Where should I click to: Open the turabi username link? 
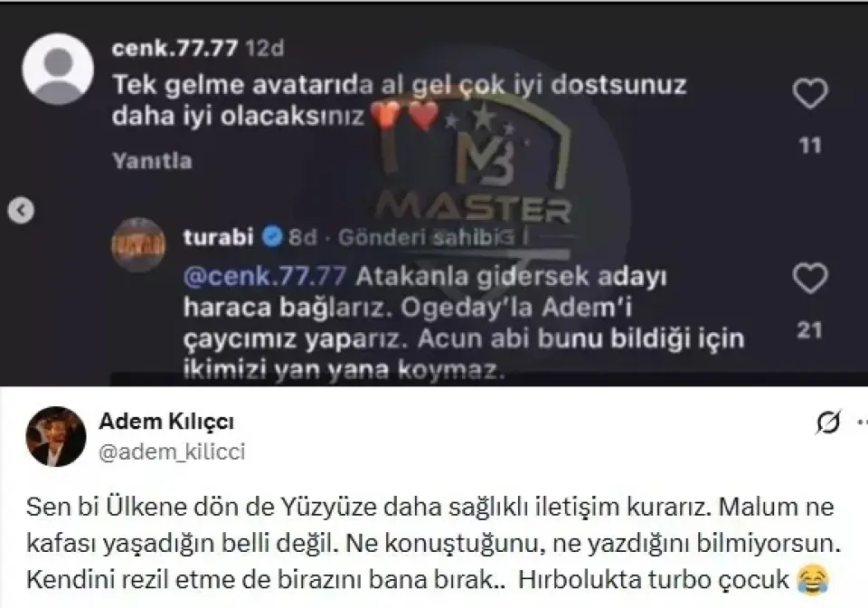tap(219, 237)
